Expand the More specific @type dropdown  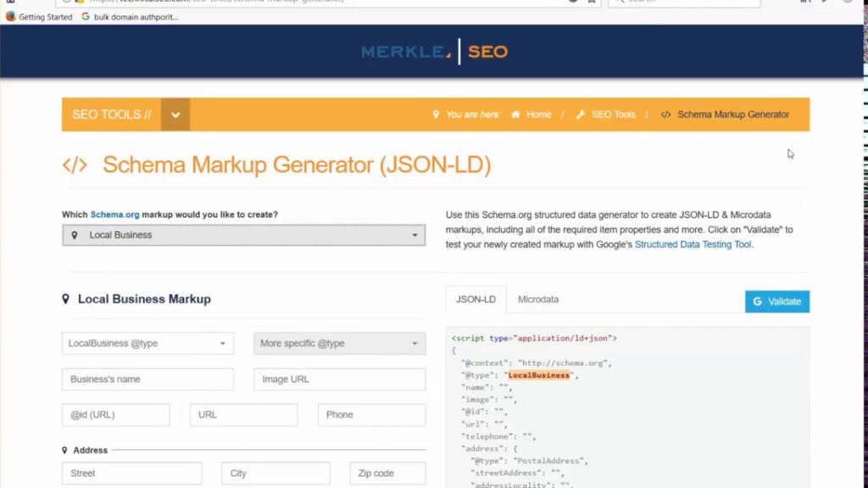point(339,344)
